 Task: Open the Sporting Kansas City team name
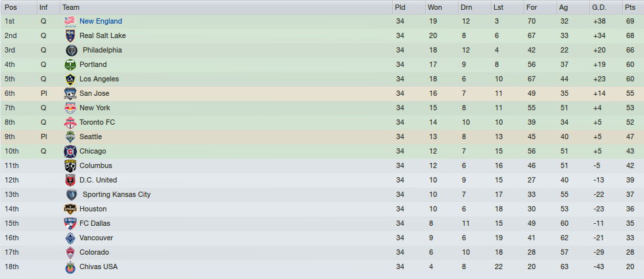117,194
